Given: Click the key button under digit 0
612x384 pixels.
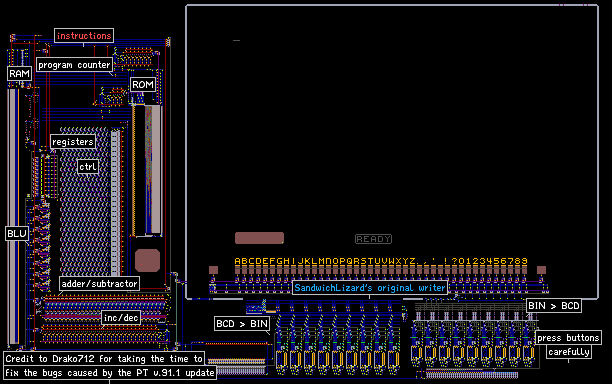Looking at the screenshot, I should point(461,270).
